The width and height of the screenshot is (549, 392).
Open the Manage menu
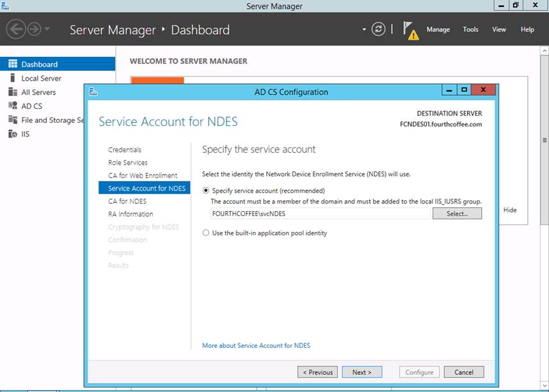[x=438, y=29]
